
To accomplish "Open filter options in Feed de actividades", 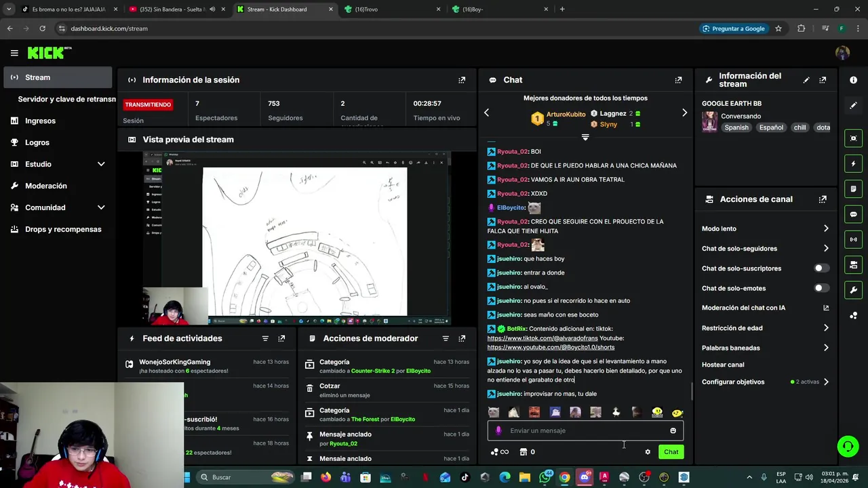I will click(x=265, y=338).
